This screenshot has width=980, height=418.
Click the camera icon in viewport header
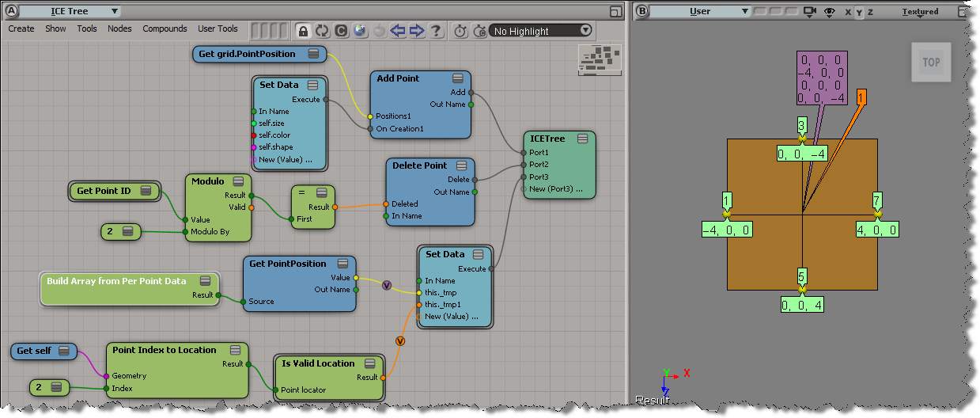click(809, 12)
